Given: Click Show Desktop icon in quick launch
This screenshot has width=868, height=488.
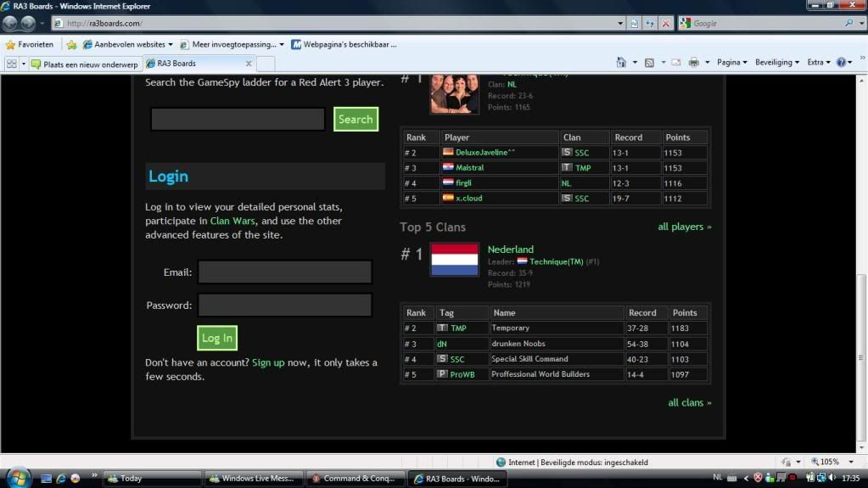Looking at the screenshot, I should click(x=47, y=478).
